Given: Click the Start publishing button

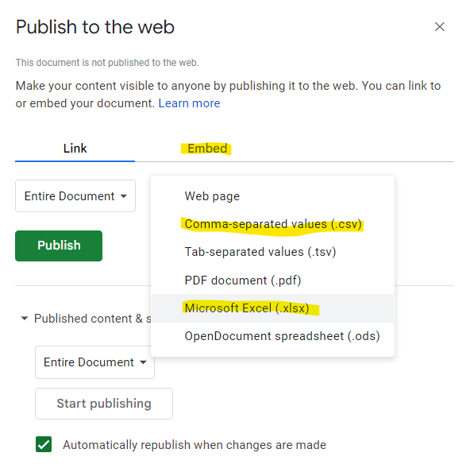Looking at the screenshot, I should (x=104, y=404).
